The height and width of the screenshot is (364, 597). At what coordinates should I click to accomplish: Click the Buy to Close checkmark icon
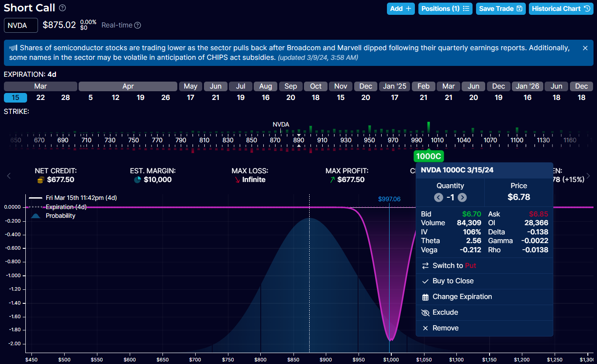(x=425, y=281)
